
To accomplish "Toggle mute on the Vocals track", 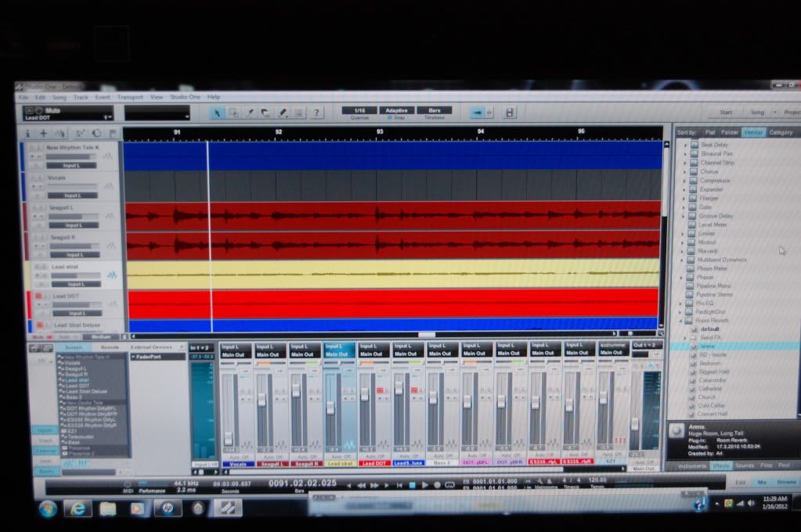I will pos(33,178).
